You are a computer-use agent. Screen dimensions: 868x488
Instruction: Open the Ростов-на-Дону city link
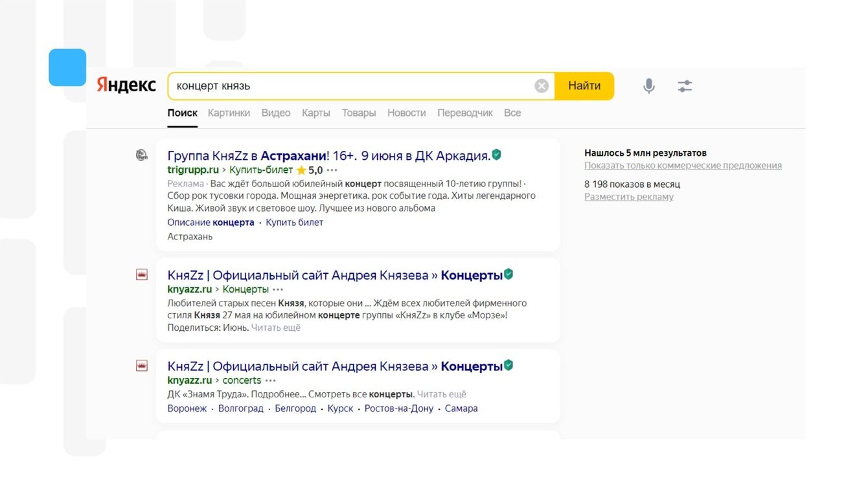point(399,408)
